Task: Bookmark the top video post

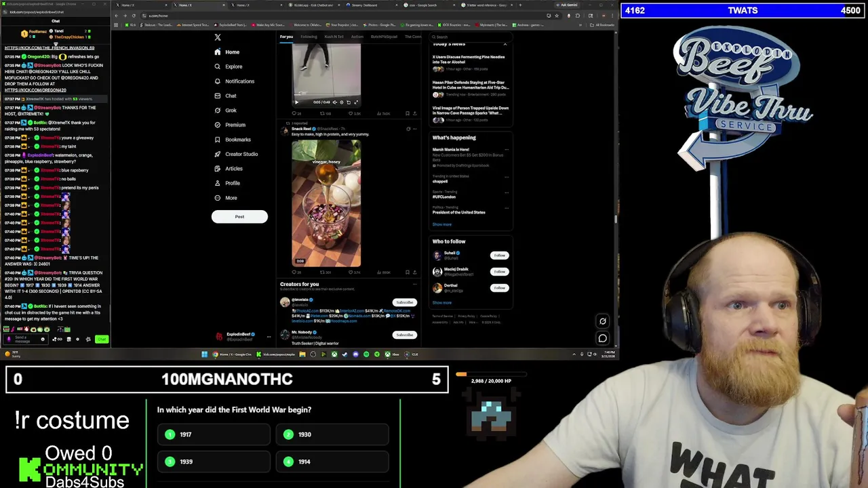Action: pyautogui.click(x=407, y=113)
